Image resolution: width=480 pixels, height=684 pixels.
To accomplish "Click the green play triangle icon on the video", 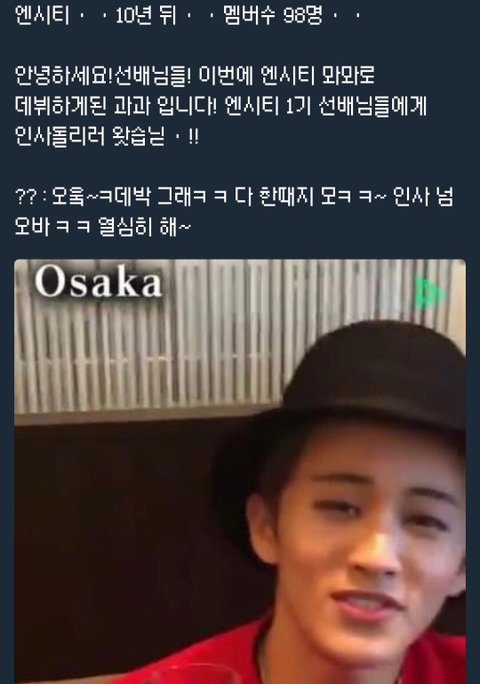I will [429, 294].
